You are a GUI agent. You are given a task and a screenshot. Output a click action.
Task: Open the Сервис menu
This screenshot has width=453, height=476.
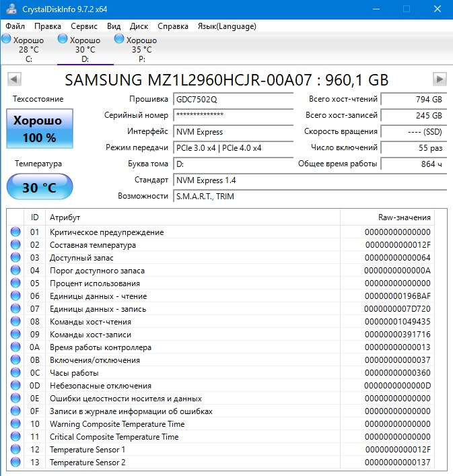pos(84,26)
